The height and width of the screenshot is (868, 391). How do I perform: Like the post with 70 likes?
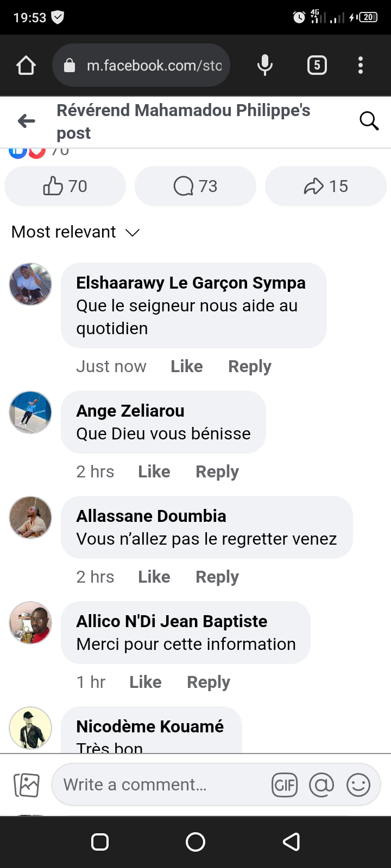point(65,186)
